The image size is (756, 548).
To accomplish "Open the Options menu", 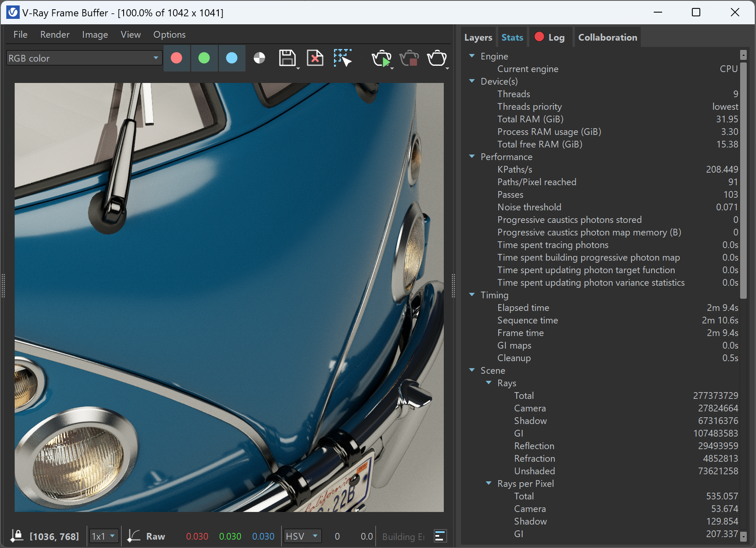I will click(169, 34).
